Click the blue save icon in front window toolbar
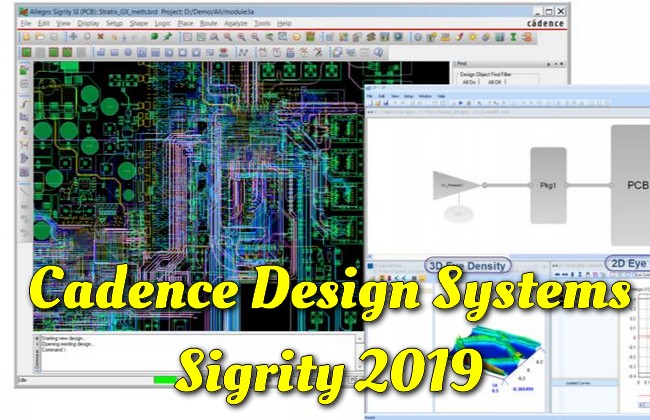650x420 pixels. (x=386, y=103)
